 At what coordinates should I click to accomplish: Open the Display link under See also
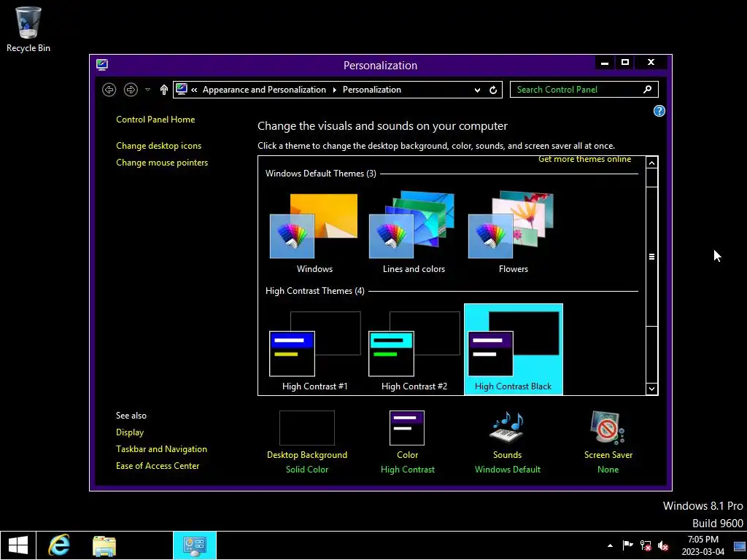point(130,432)
